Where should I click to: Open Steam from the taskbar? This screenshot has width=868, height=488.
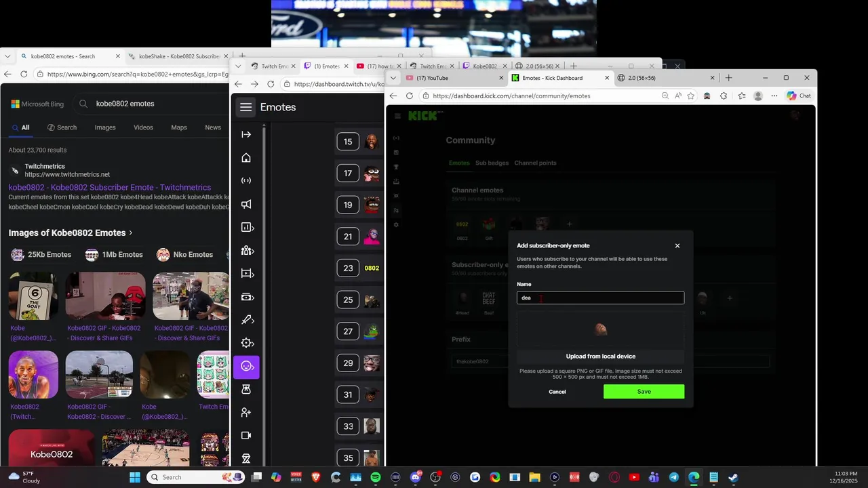pos(733,477)
